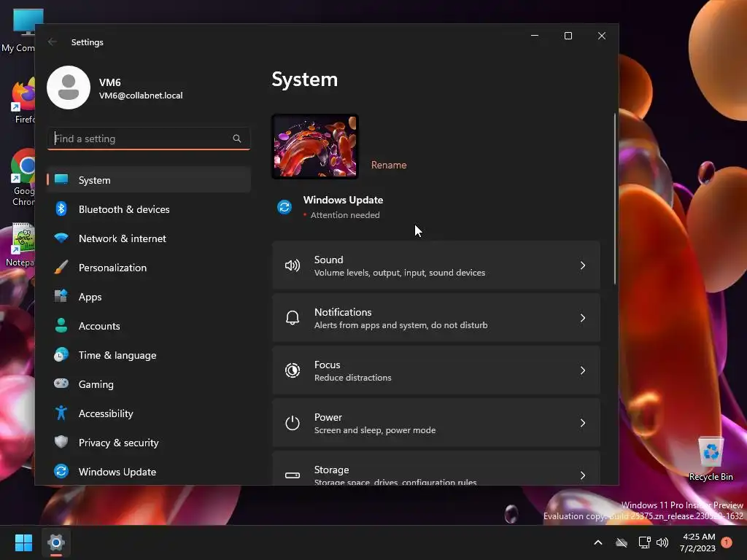
Task: Click the Power icon
Action: click(x=293, y=423)
